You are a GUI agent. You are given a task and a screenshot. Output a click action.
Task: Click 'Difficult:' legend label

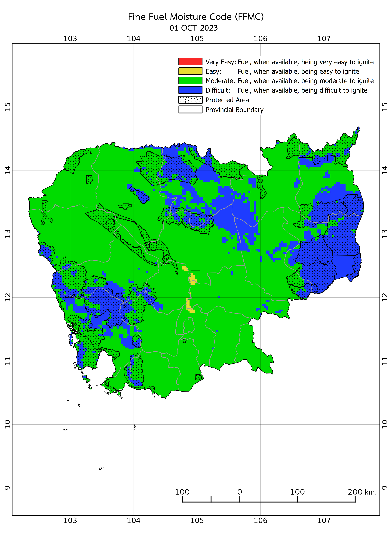click(218, 90)
